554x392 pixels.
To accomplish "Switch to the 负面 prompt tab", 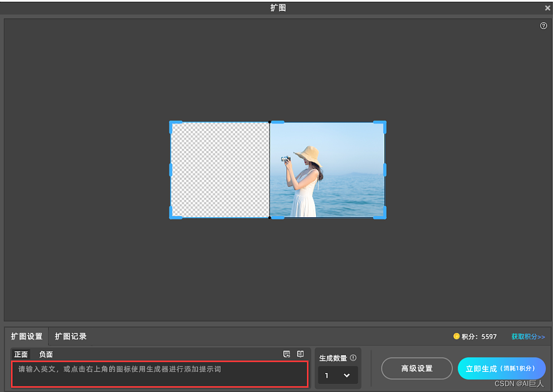I will 45,354.
